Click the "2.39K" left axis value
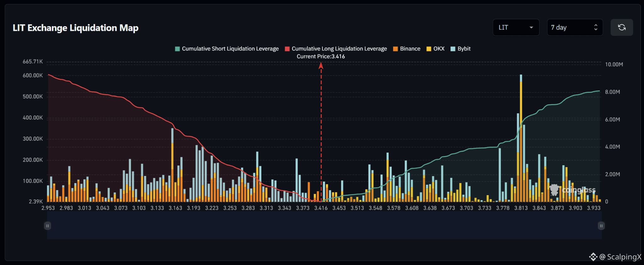The image size is (644, 265). pyautogui.click(x=36, y=202)
